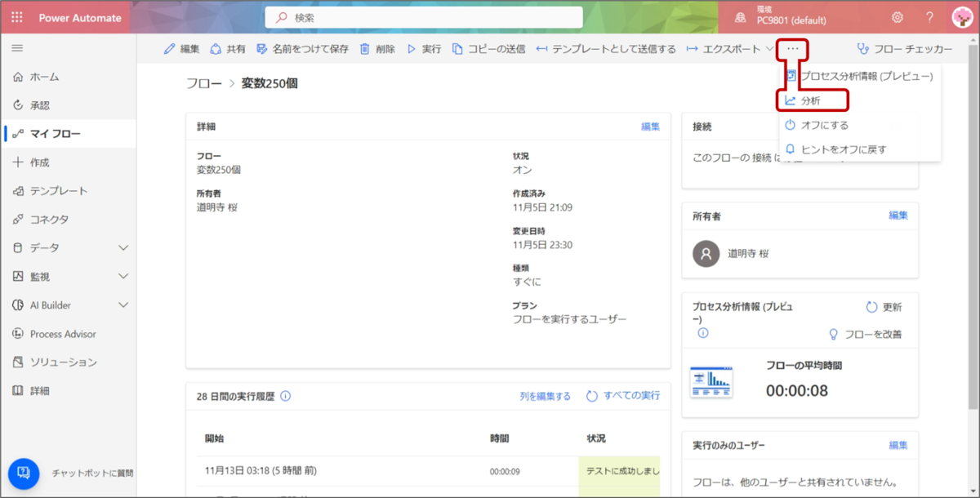The image size is (980, 498).
Task: Open 作成 in sidebar
Action: tap(68, 162)
